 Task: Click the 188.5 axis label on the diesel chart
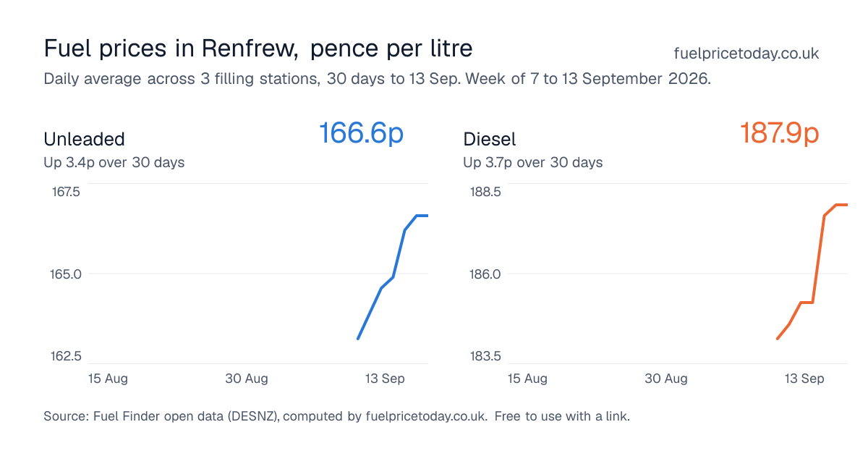coord(485,192)
